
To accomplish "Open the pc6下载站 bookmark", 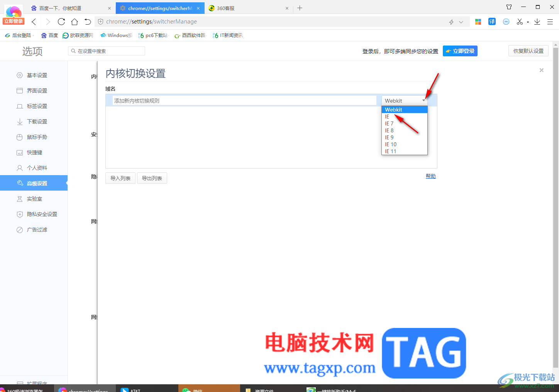I will tap(153, 35).
